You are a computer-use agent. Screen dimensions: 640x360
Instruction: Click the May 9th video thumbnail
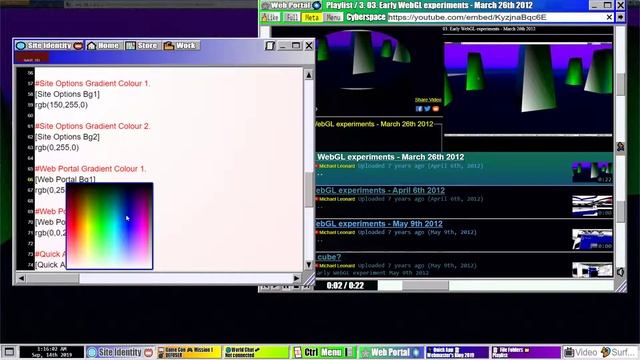[x=592, y=239]
